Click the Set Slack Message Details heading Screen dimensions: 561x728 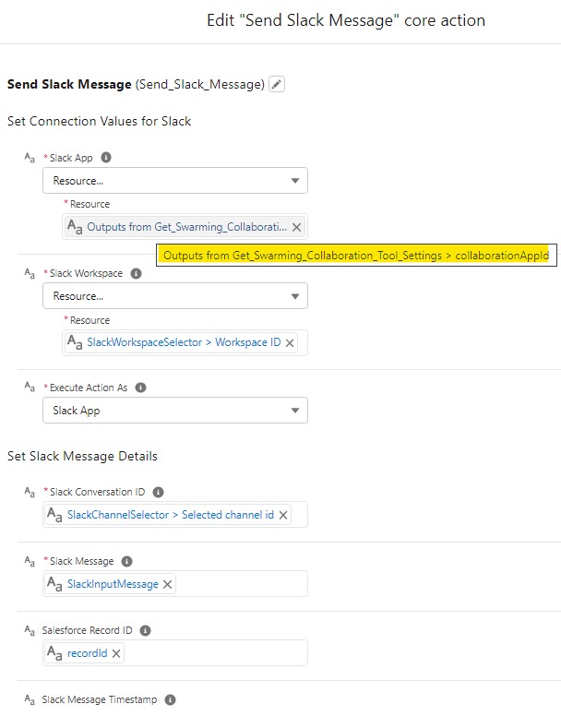tap(82, 456)
